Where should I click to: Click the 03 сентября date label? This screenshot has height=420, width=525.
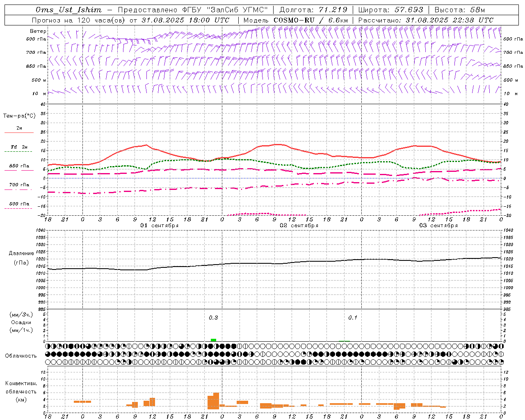click(x=438, y=226)
